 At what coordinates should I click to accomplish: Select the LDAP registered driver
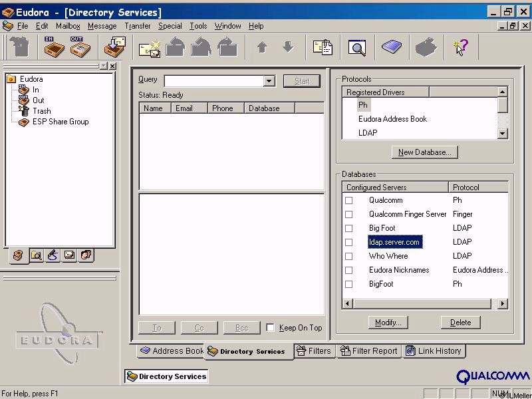pos(368,132)
